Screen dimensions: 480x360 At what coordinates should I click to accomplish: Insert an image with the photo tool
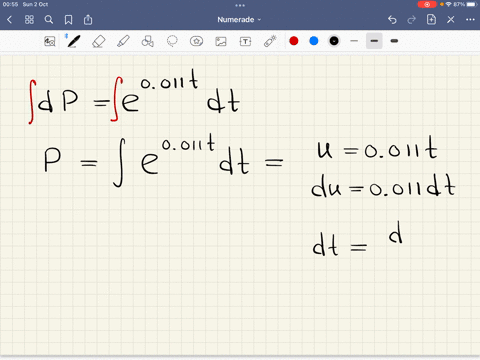(x=221, y=41)
